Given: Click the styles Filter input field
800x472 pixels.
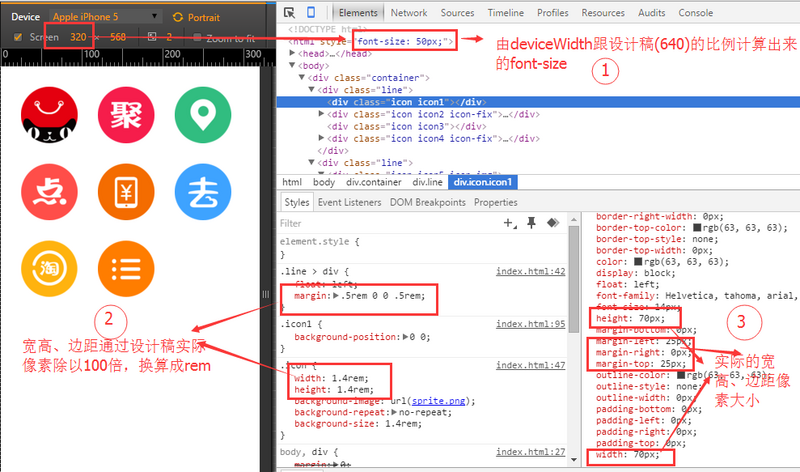Looking at the screenshot, I should click(380, 223).
